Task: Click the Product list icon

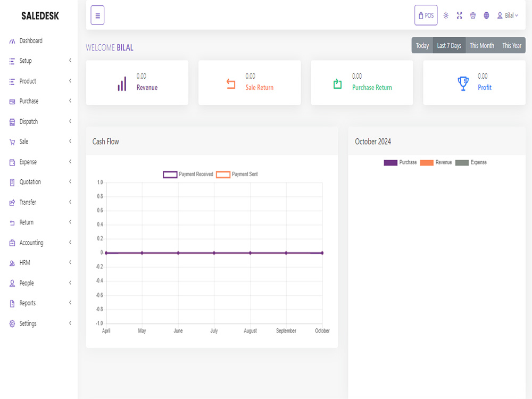Action: tap(12, 81)
